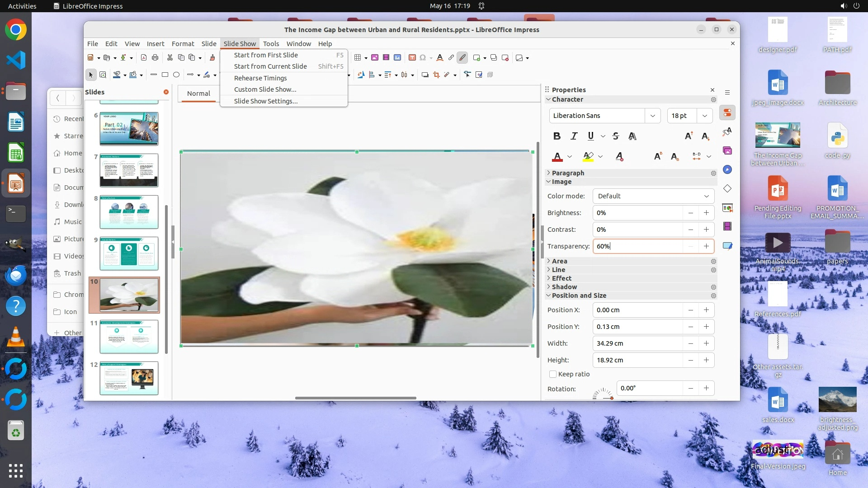
Task: Enable the Keep ratio checkbox
Action: click(552, 374)
